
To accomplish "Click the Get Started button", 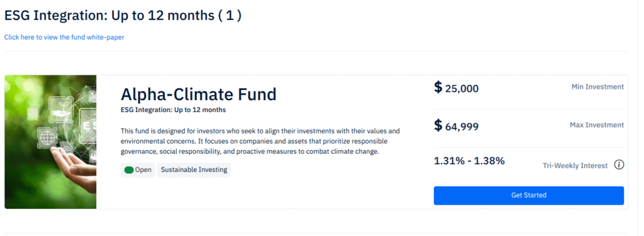I will [528, 195].
